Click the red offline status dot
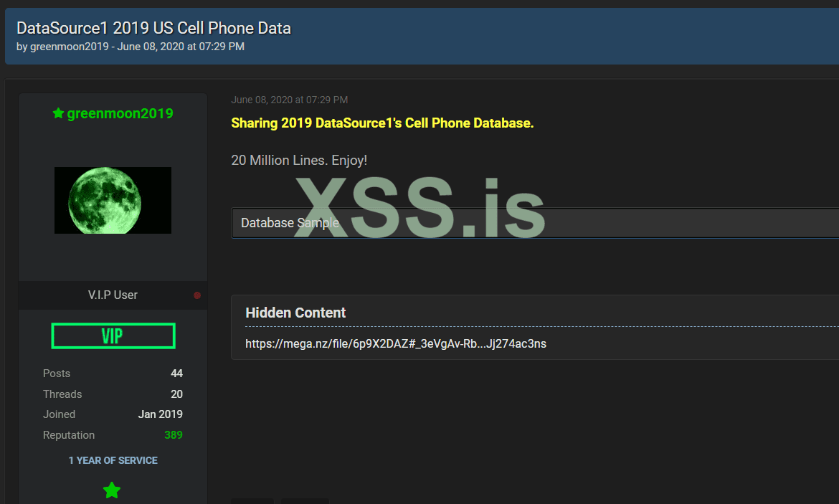Viewport: 839px width, 504px height. (197, 295)
